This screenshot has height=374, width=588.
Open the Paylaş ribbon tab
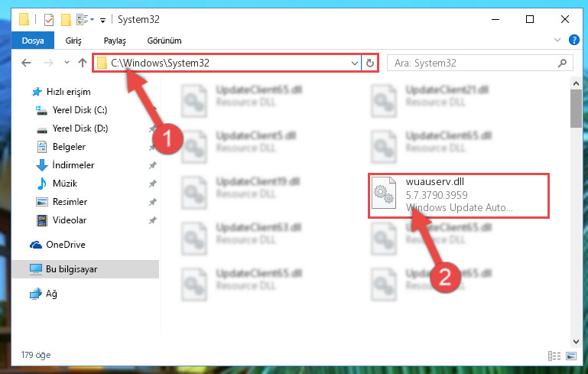(115, 41)
